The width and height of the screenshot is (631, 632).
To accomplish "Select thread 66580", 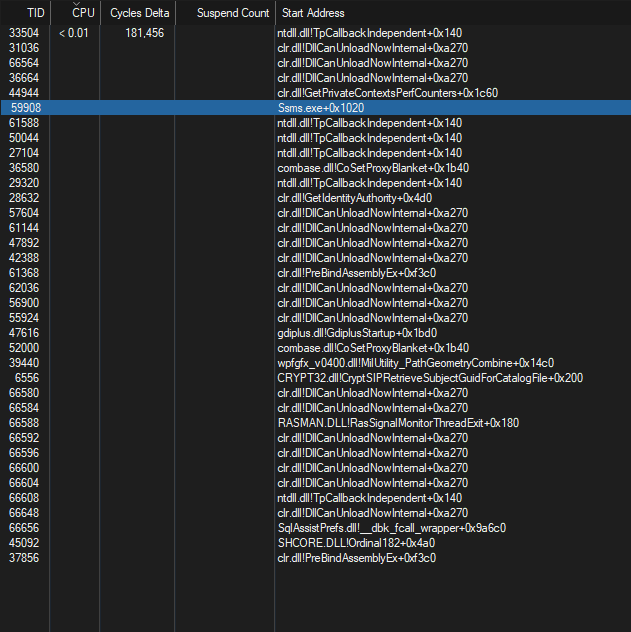I will [316, 393].
